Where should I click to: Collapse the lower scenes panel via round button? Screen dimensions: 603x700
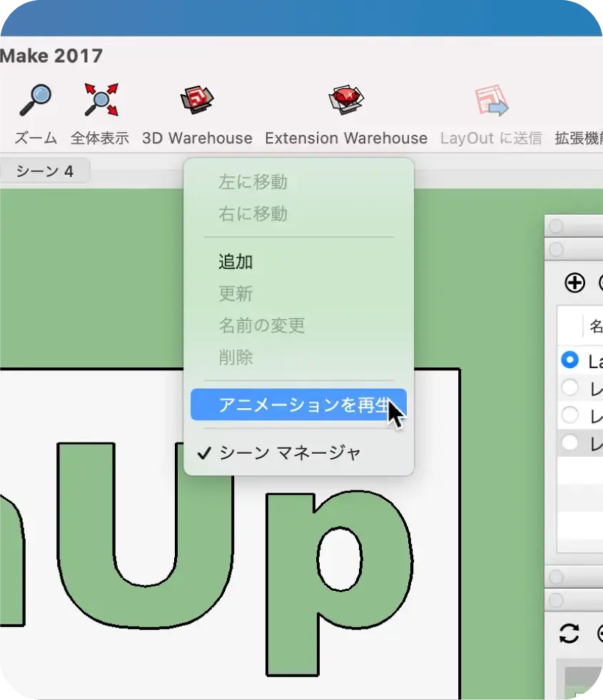556,601
